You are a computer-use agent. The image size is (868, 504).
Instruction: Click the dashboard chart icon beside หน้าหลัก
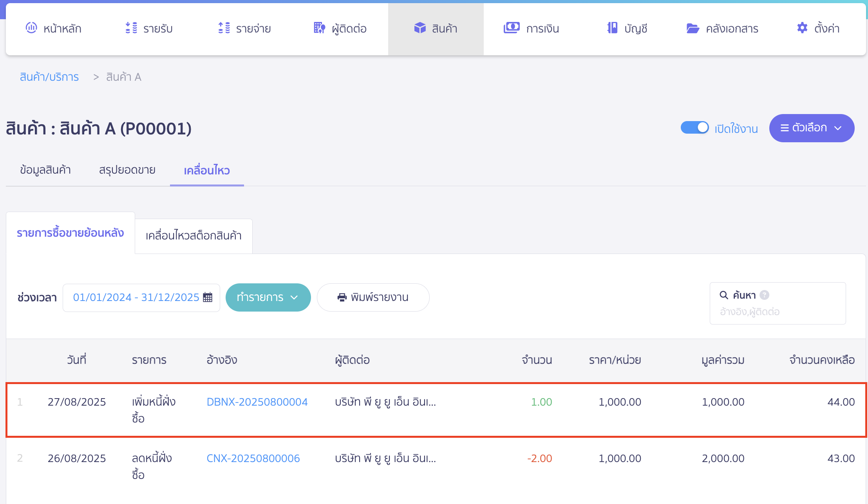coord(31,28)
